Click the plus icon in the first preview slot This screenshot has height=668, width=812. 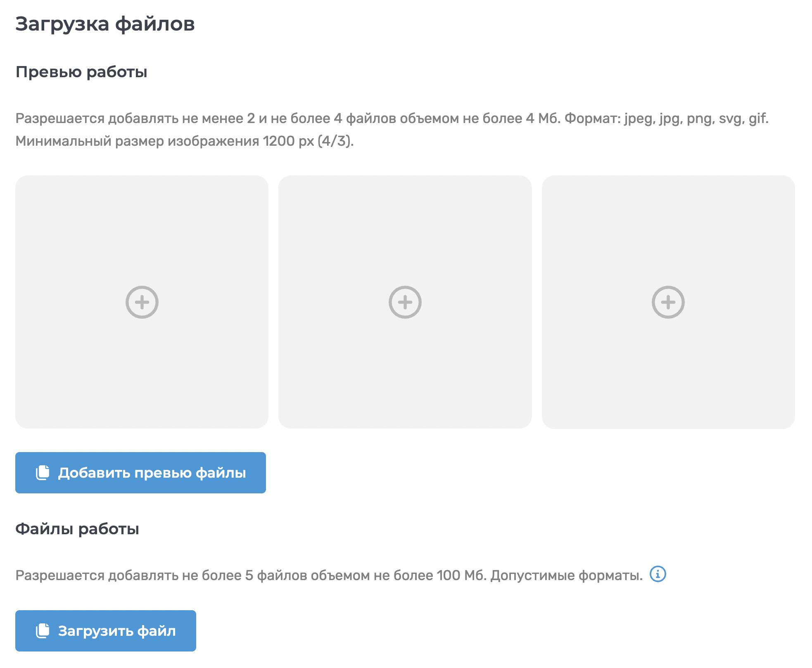coord(142,302)
